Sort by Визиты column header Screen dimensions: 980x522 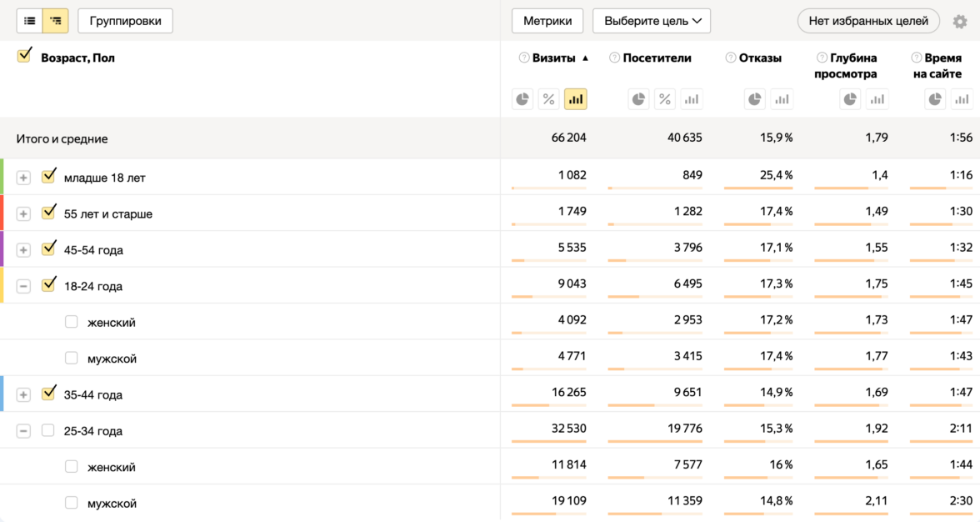coord(554,58)
